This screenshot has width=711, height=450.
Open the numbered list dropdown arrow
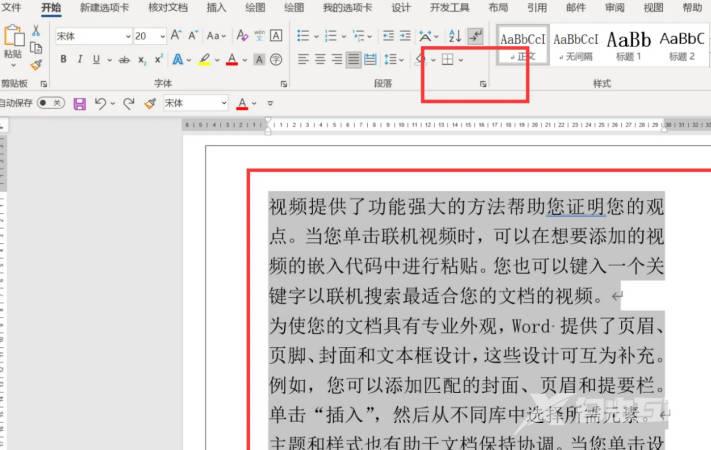click(x=344, y=36)
